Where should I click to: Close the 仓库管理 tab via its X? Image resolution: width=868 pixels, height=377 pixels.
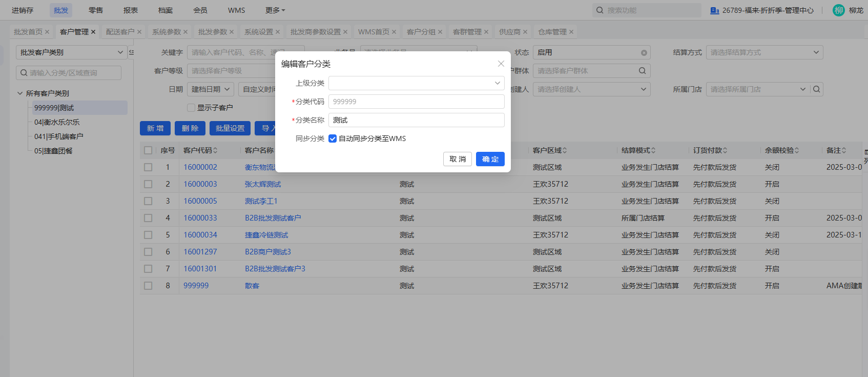[571, 32]
